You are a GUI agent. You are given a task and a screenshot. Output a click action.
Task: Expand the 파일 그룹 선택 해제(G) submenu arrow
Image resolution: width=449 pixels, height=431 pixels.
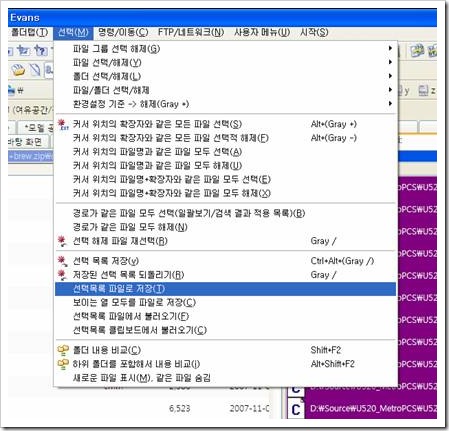click(390, 48)
